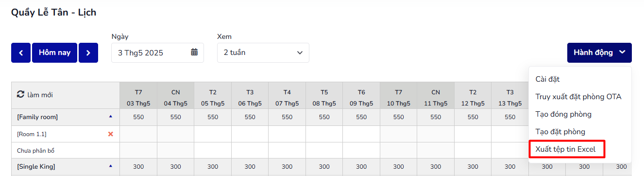Click the Ngày date input field
Viewport: 644px width, 176px height.
pos(158,53)
